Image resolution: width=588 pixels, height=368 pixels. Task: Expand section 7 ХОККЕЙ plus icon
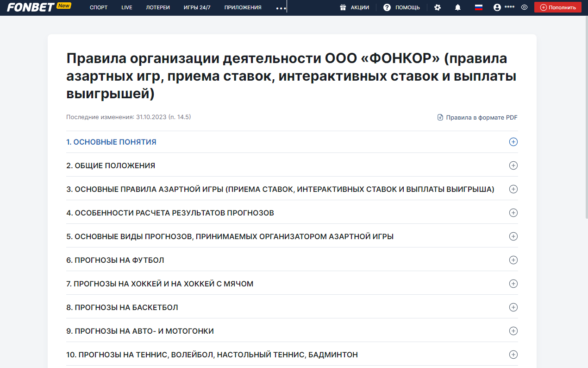(x=513, y=284)
